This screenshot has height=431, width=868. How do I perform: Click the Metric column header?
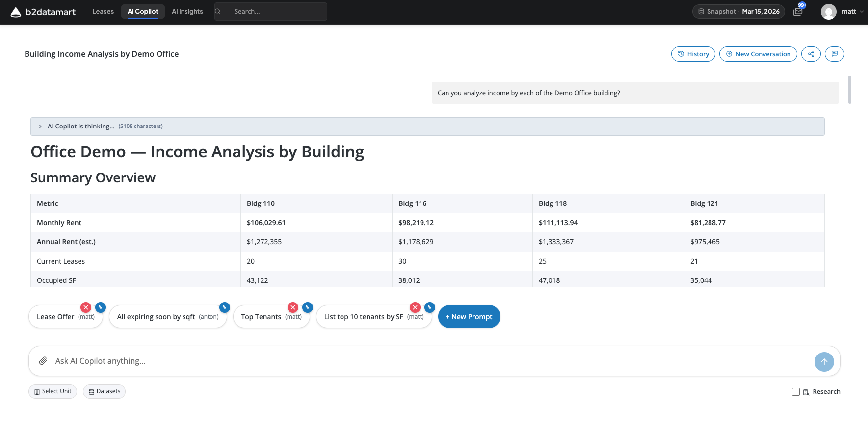pos(135,203)
